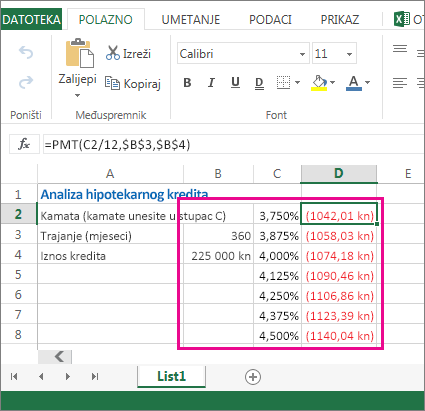This screenshot has width=425, height=411.
Task: Go to first sheet arrow
Action: (x=14, y=377)
